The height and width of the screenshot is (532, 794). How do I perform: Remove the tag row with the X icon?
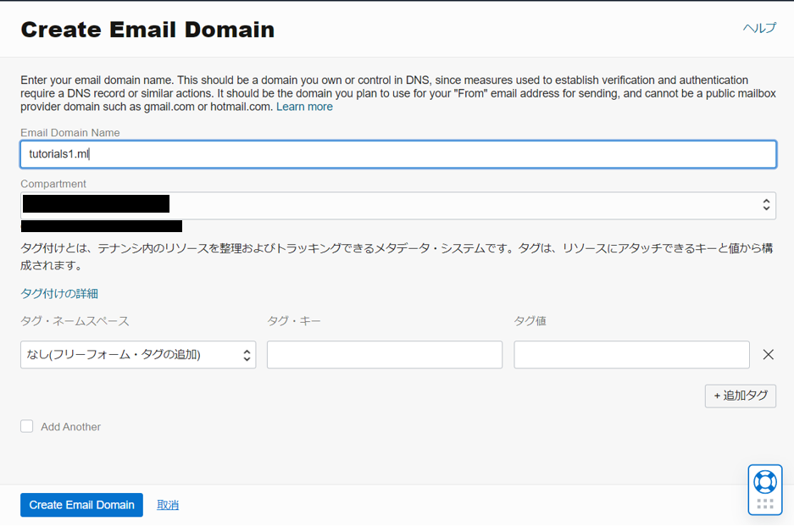click(768, 355)
